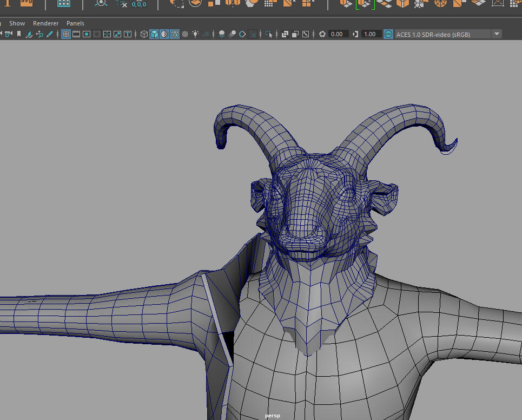Turn on use all lights bulb icon
Viewport: 522px width, 420px height.
pyautogui.click(x=195, y=34)
